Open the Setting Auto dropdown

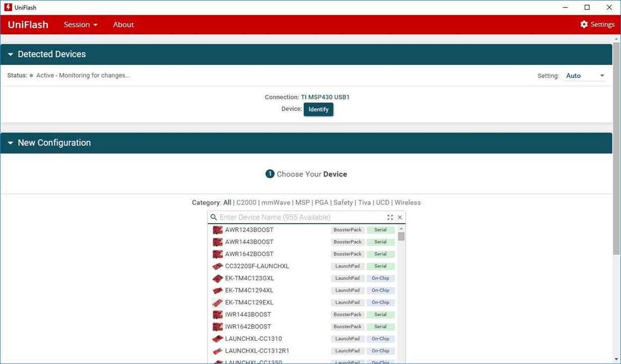click(x=585, y=76)
